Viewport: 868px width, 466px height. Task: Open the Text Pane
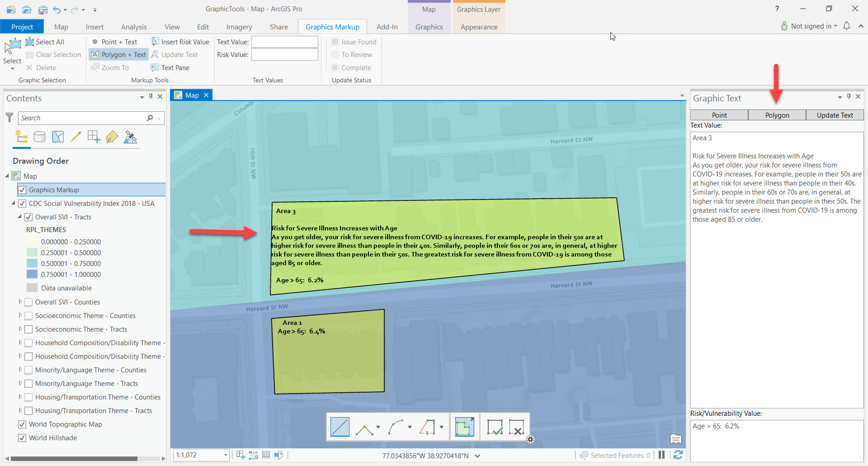(x=170, y=67)
